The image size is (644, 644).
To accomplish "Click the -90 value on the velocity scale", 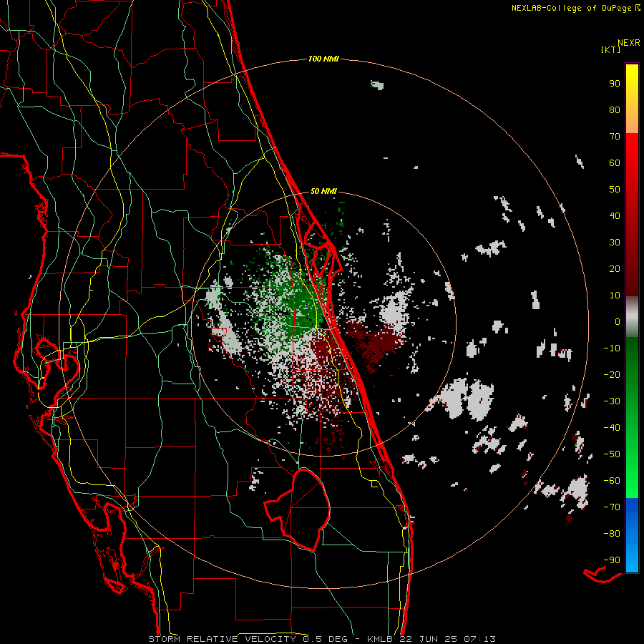I will [612, 560].
